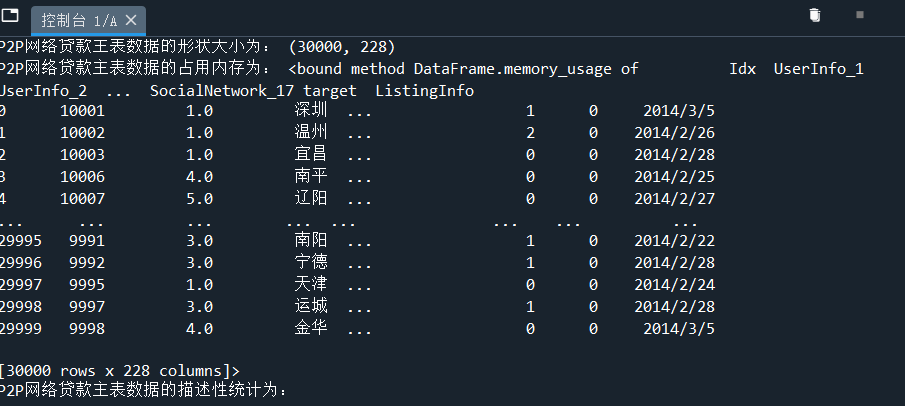905x406 pixels.
Task: Click the 描述性统计为 output line at bottom
Action: coord(146,391)
